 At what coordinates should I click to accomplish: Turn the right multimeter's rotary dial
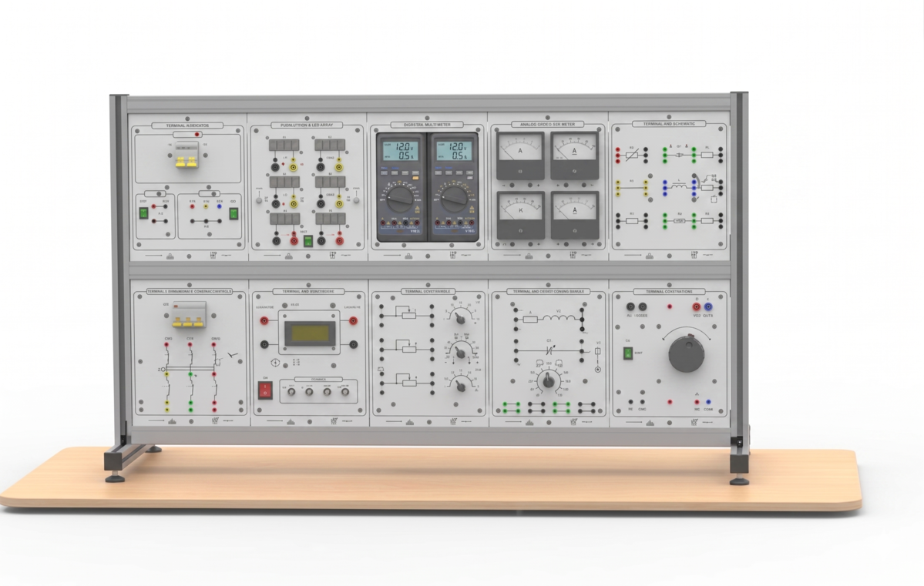[453, 199]
